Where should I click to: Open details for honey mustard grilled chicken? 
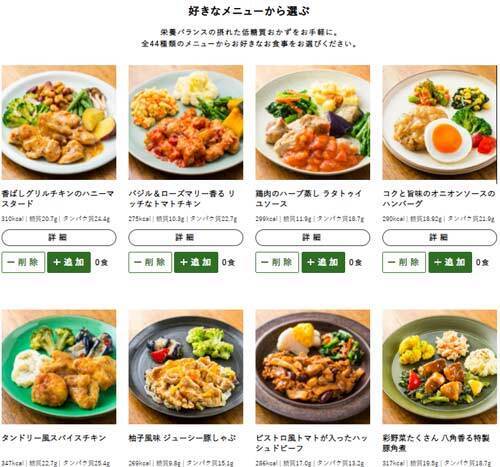coord(59,237)
